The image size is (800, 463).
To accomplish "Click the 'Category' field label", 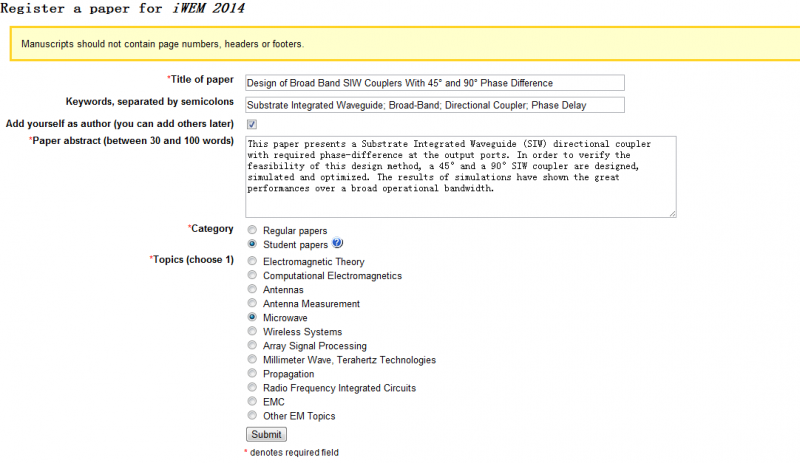I will coord(211,228).
